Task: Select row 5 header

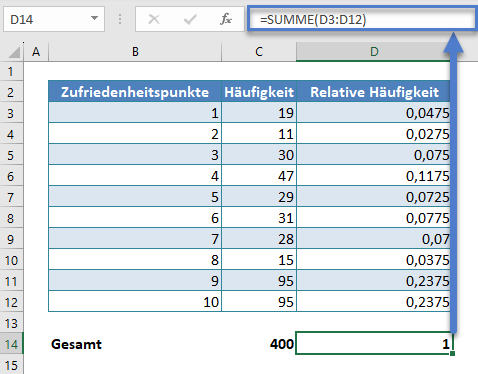Action: coord(11,155)
